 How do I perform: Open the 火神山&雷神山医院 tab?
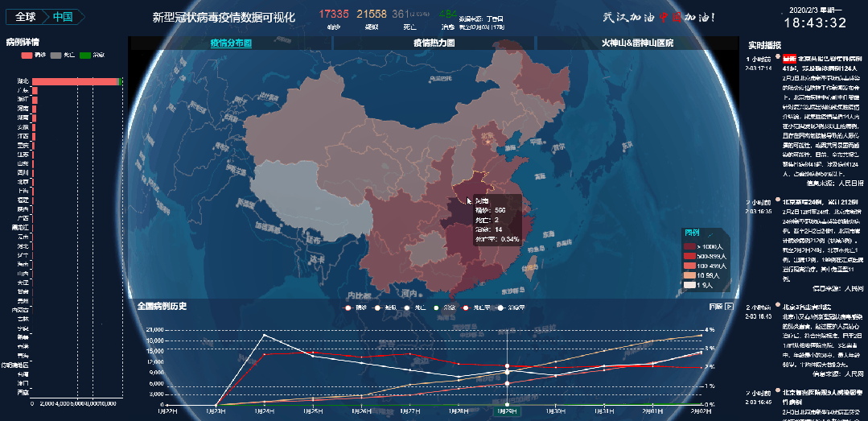(x=638, y=43)
